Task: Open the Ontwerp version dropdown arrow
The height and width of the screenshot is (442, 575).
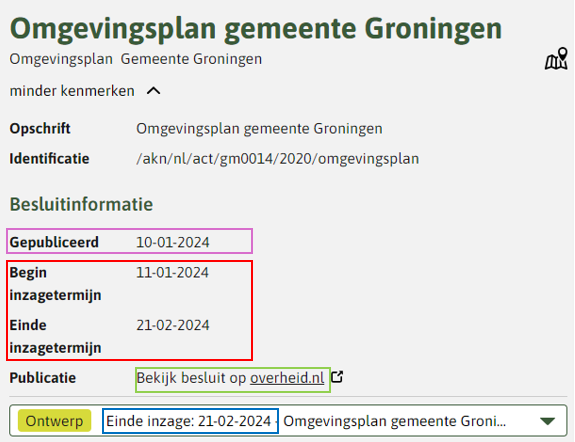Action: pyautogui.click(x=547, y=421)
